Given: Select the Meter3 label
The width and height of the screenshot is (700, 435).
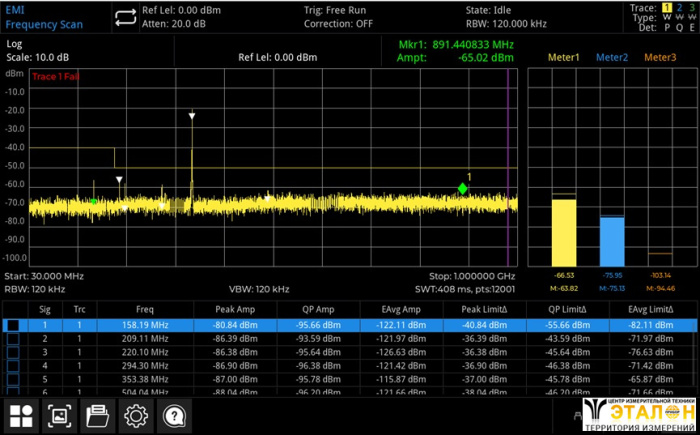Looking at the screenshot, I should (659, 57).
